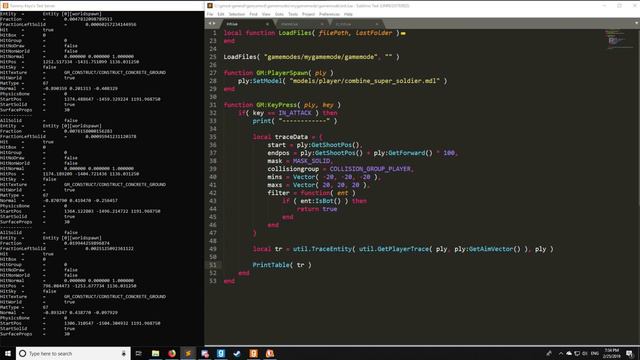Click the MASK_SOLID constant in the code
The image size is (640, 360).
tap(311, 161)
